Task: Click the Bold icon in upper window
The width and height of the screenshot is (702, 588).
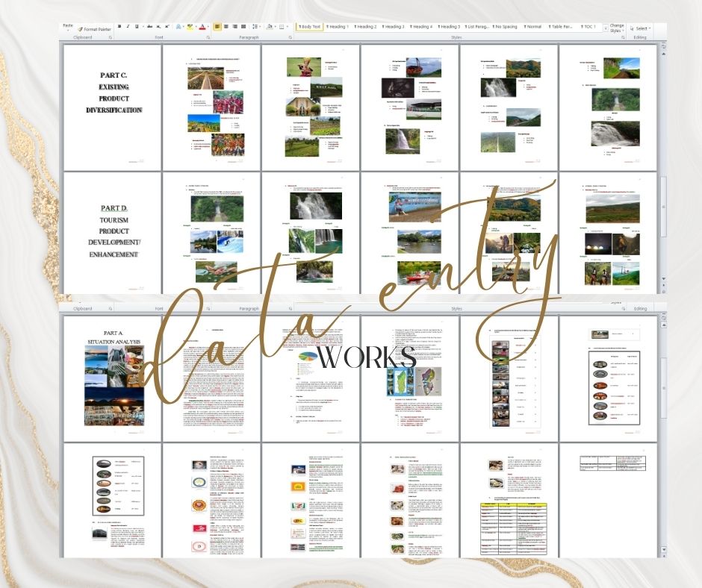Action: pyautogui.click(x=119, y=26)
